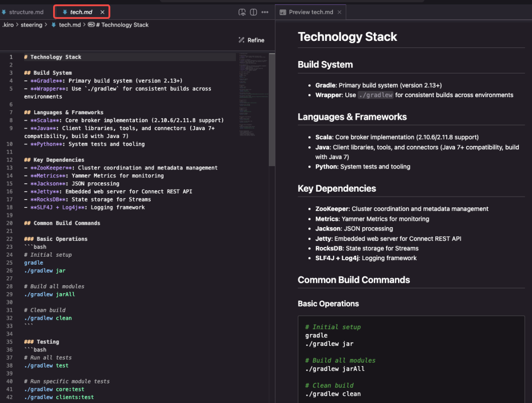This screenshot has height=403, width=532.
Task: Expand the tech.md breadcrumb item
Action: (69, 25)
